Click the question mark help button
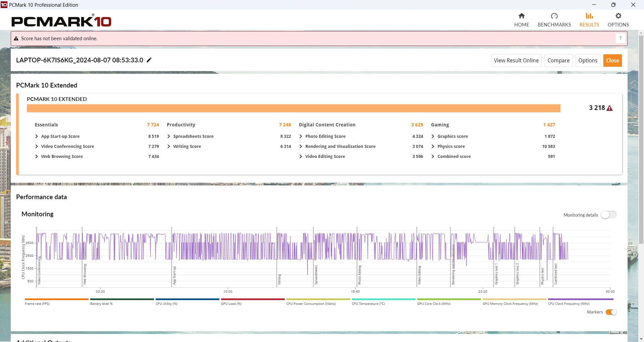Screen dimensions: 644x342 [x=620, y=38]
